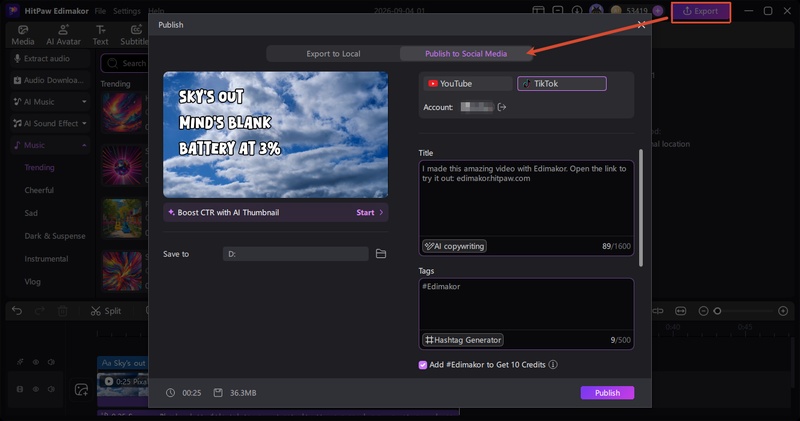800x421 pixels.
Task: Close the Publish dialog
Action: [x=641, y=24]
